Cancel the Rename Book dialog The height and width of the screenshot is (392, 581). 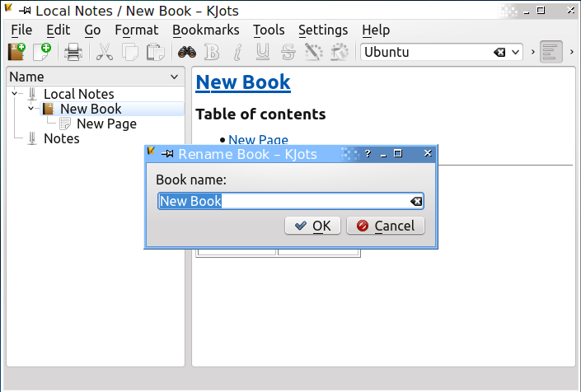pyautogui.click(x=386, y=226)
